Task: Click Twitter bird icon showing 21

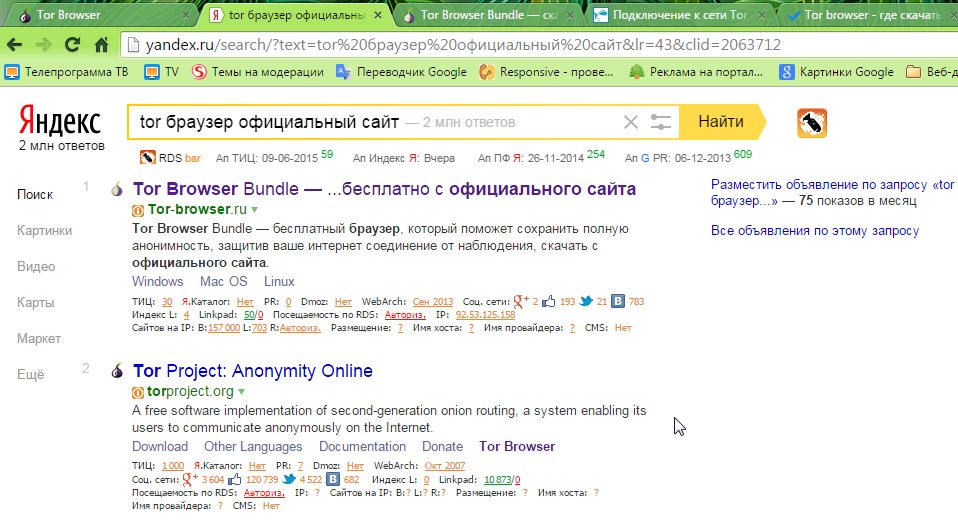Action: (x=587, y=301)
